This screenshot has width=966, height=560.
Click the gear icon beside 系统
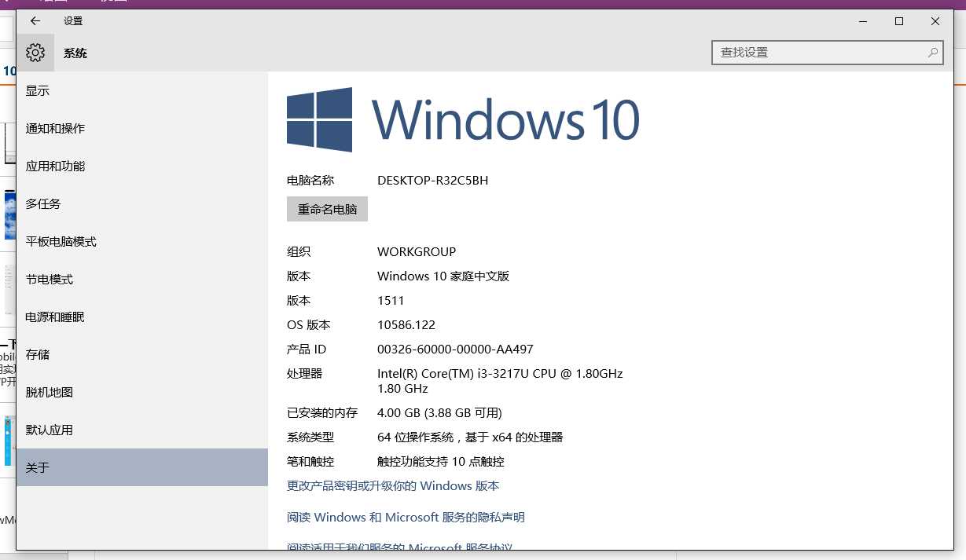35,53
